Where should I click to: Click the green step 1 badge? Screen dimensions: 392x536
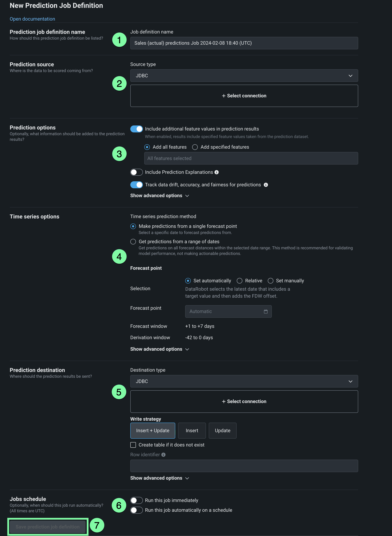tap(119, 40)
